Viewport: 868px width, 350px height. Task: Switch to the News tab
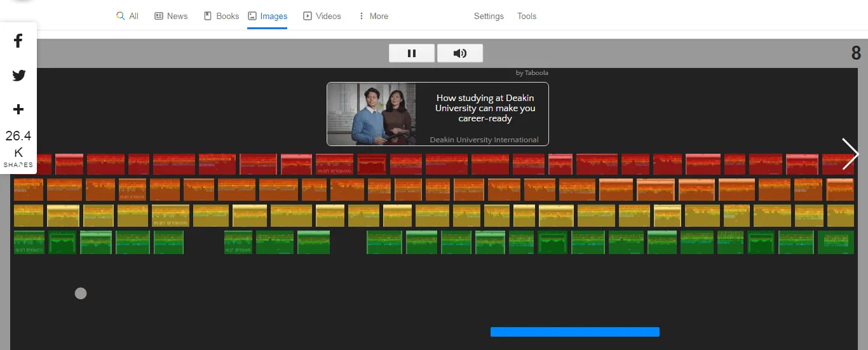click(171, 16)
